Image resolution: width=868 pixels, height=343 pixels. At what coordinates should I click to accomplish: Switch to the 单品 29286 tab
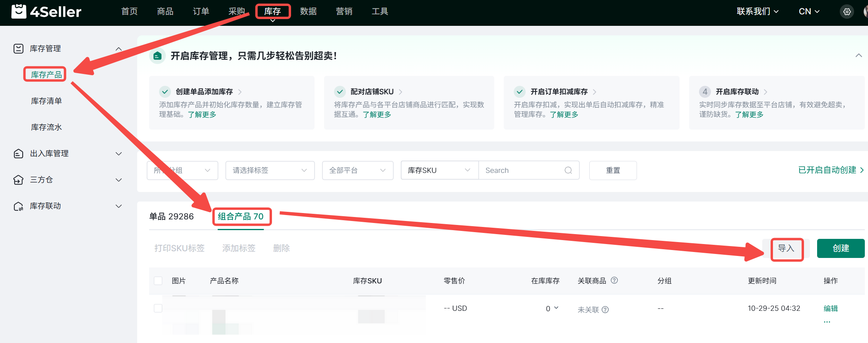pyautogui.click(x=171, y=217)
